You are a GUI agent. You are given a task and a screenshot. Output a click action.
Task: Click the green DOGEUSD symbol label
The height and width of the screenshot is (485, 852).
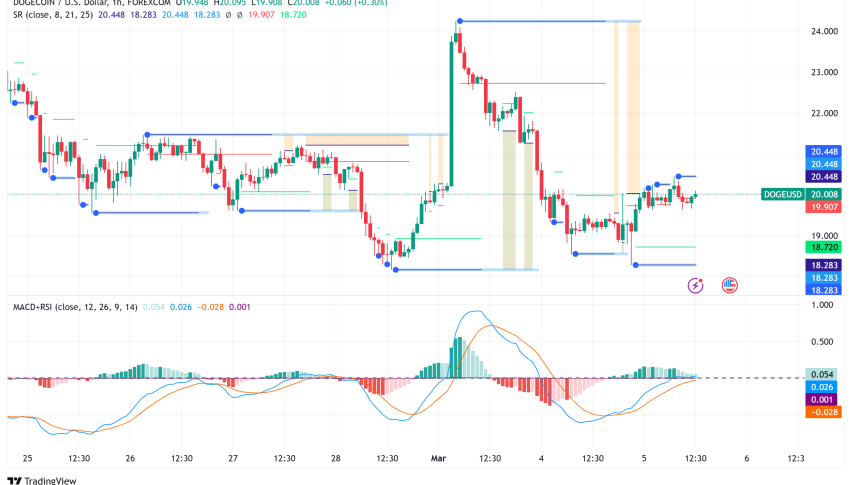click(x=782, y=194)
